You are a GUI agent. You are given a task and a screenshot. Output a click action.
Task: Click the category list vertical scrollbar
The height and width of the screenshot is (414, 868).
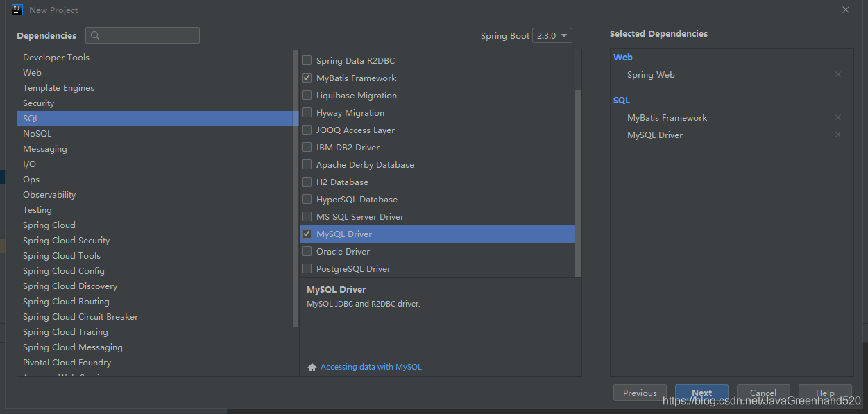(296, 187)
